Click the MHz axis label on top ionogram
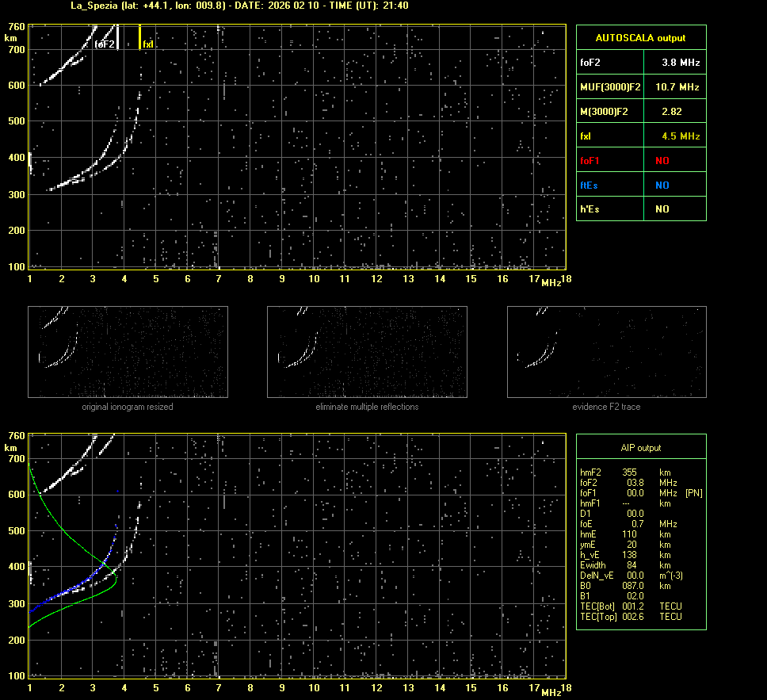Viewport: 767px width, 700px height. pos(551,284)
